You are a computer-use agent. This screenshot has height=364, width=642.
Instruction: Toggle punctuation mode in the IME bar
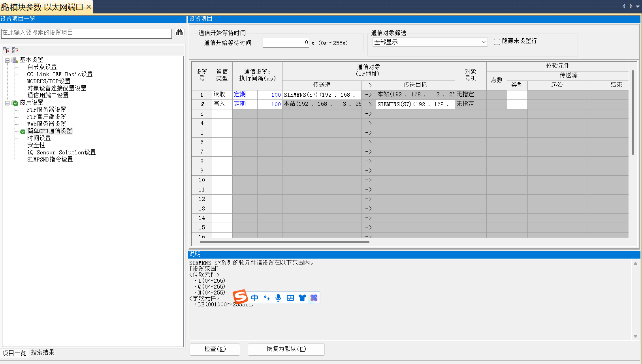[x=267, y=298]
